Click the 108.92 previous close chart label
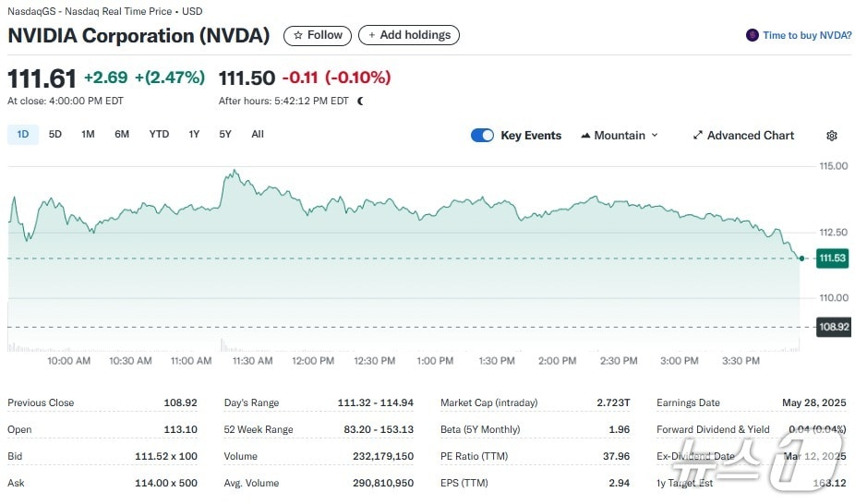The width and height of the screenshot is (855, 504). [x=833, y=327]
